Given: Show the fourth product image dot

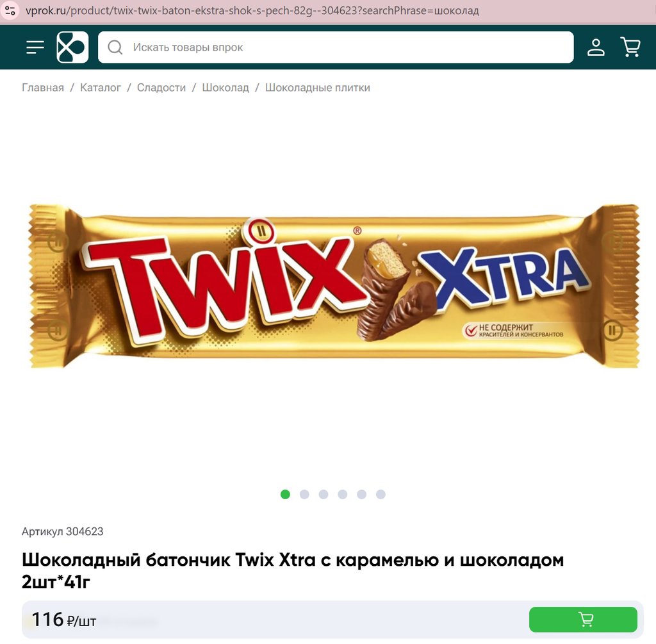Looking at the screenshot, I should 343,495.
